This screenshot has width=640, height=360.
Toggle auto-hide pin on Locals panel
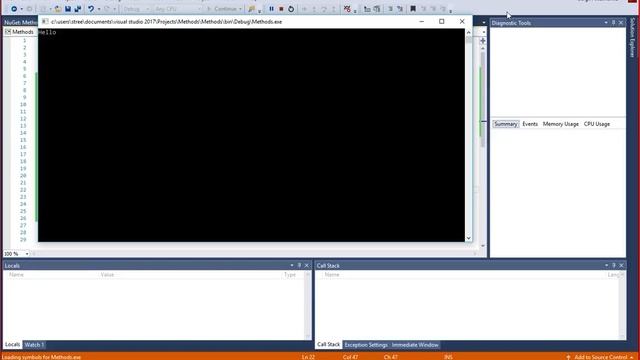point(299,265)
